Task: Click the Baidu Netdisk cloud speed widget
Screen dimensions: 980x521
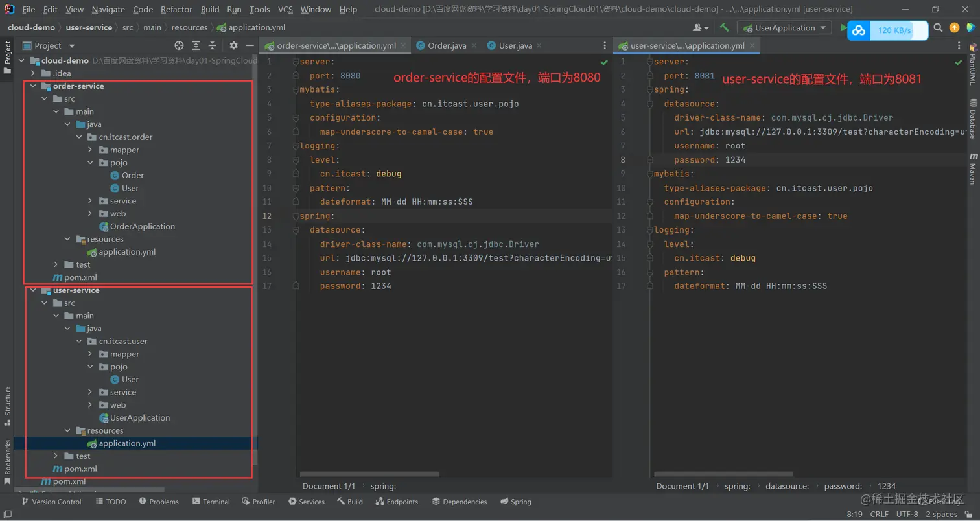Action: pos(887,30)
